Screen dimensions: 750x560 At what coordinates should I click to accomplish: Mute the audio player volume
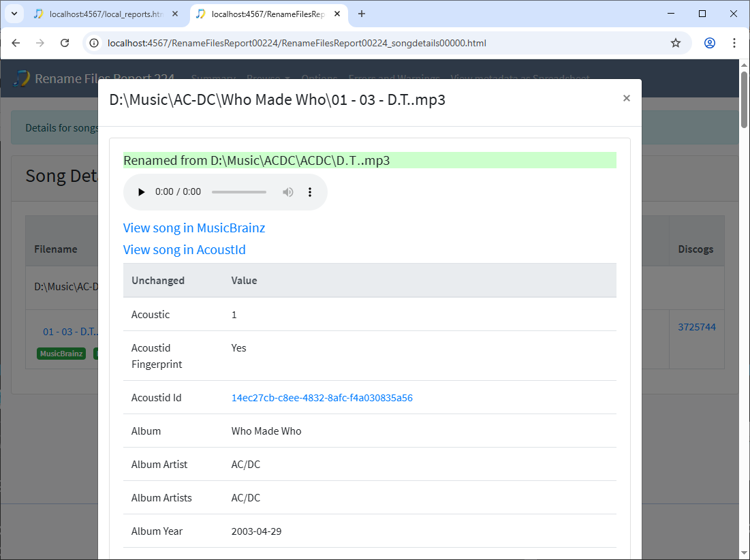(x=288, y=192)
